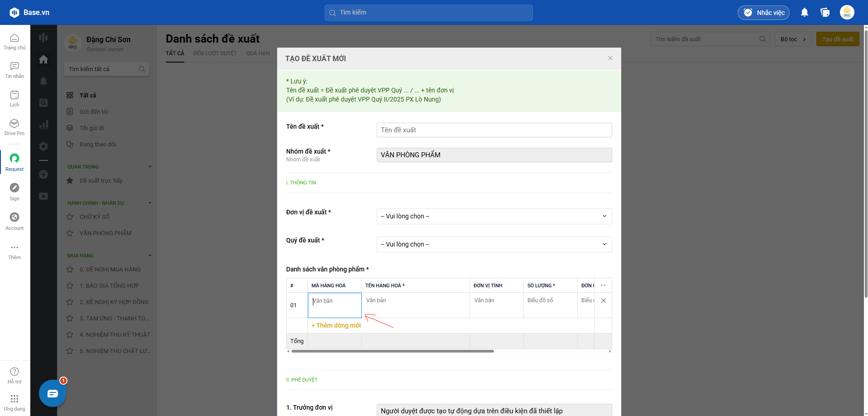The image size is (868, 416).
Task: Click the chat support bubble icon
Action: [x=53, y=393]
